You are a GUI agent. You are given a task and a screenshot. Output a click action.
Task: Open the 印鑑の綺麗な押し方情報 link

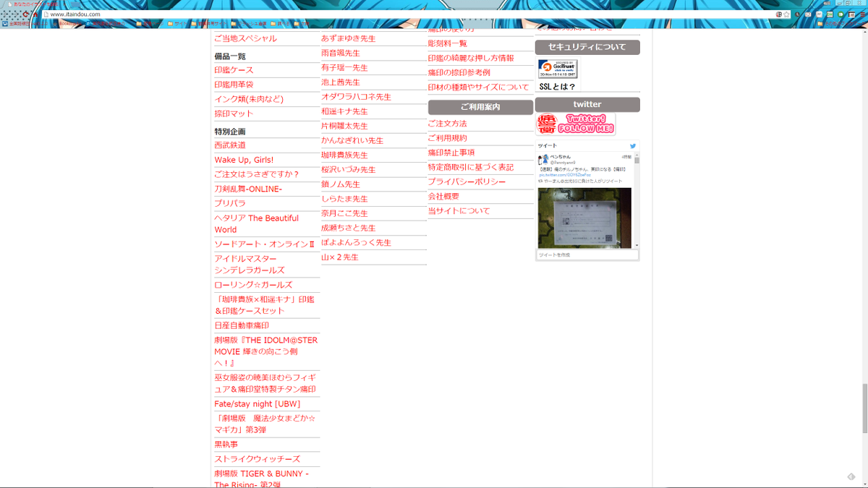(x=471, y=58)
